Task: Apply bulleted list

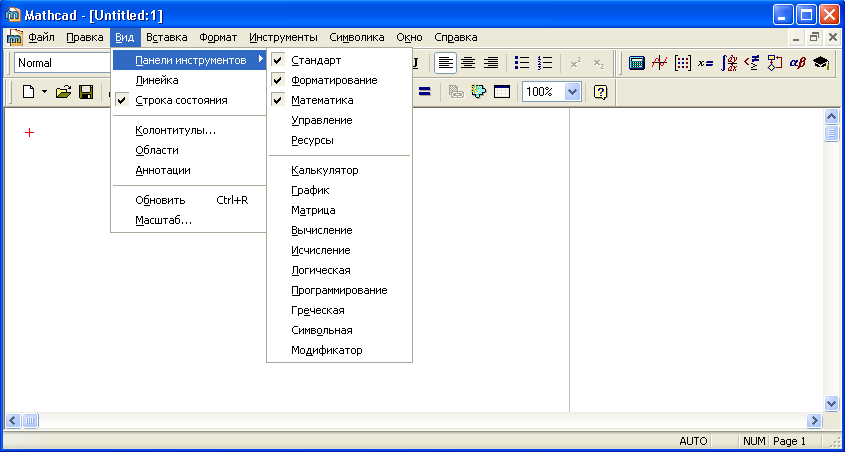Action: click(x=522, y=63)
